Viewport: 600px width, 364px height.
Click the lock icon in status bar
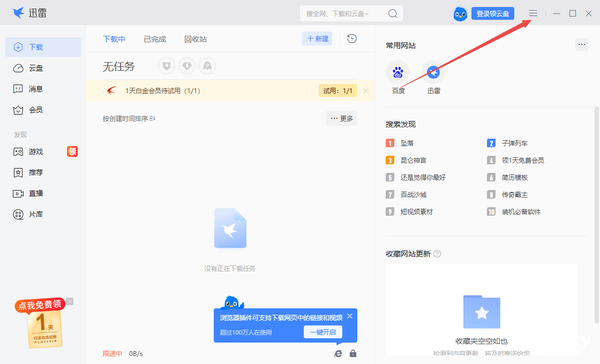(x=353, y=353)
